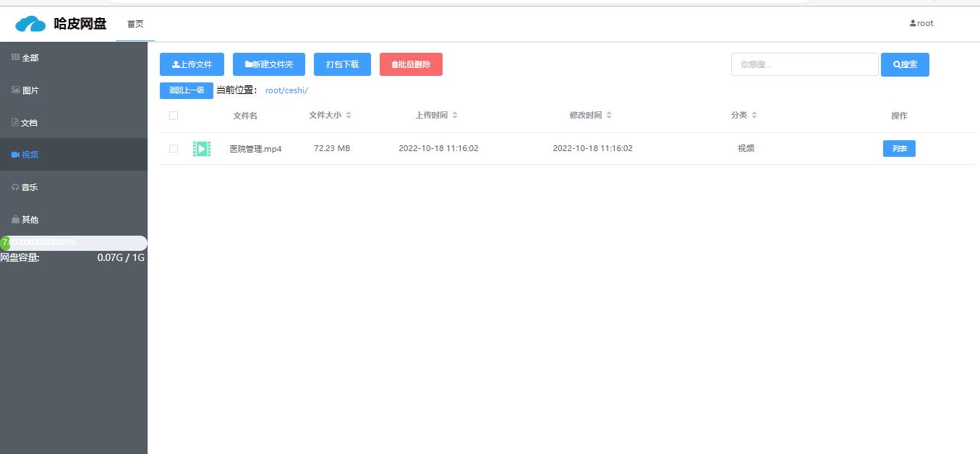Sort files by 修改时间 column
980x454 pixels.
[x=590, y=116]
